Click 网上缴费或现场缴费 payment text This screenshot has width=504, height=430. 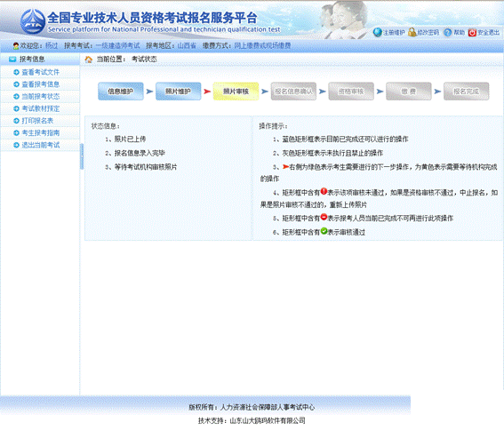(262, 46)
